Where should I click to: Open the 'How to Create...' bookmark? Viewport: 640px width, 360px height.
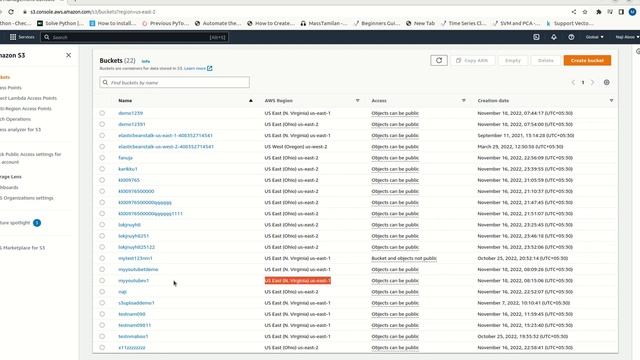pos(271,23)
